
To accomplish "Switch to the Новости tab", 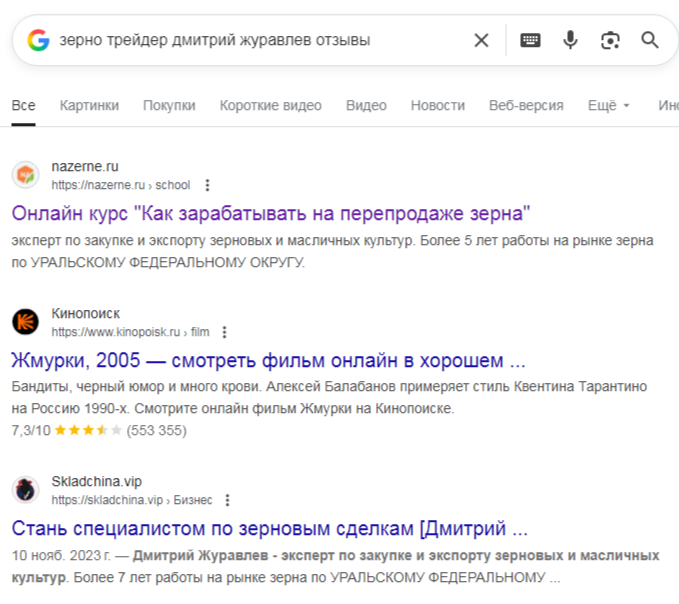I will (437, 105).
